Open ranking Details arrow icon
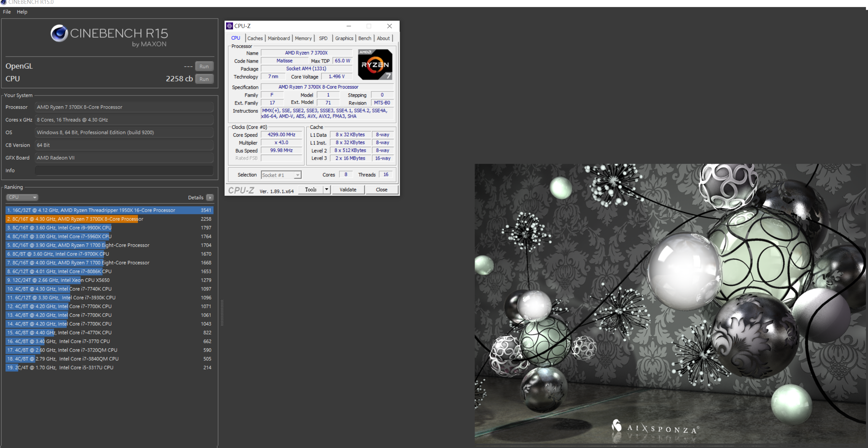Viewport: 868px width, 448px height. pyautogui.click(x=210, y=197)
